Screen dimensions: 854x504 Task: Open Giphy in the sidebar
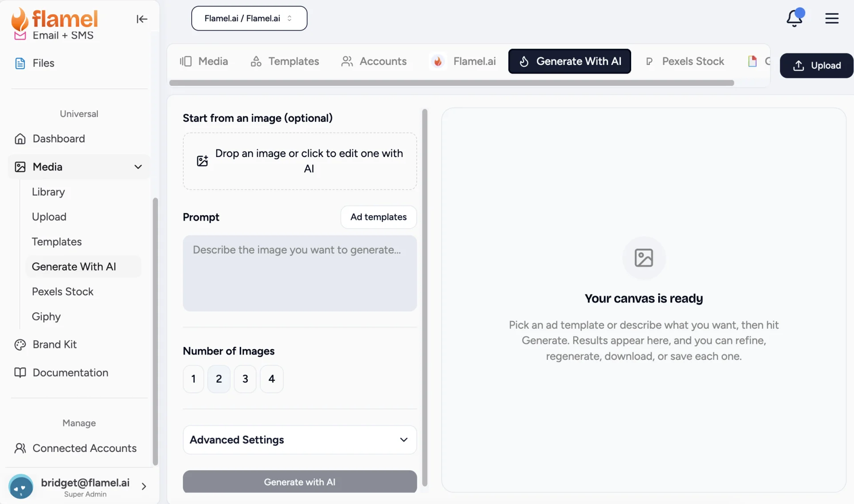point(46,317)
